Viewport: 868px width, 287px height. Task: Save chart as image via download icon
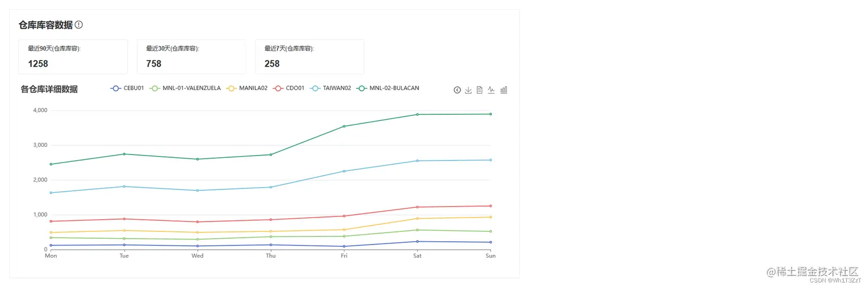(x=468, y=90)
